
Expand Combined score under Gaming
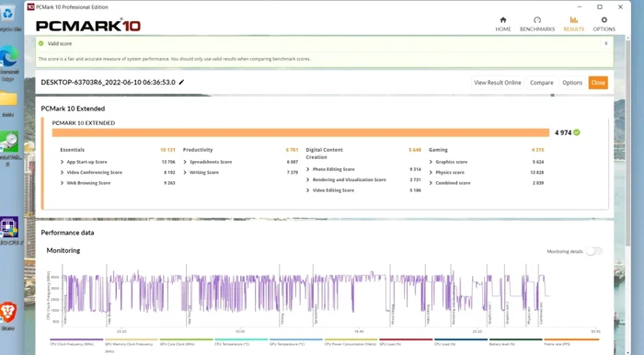pos(431,183)
